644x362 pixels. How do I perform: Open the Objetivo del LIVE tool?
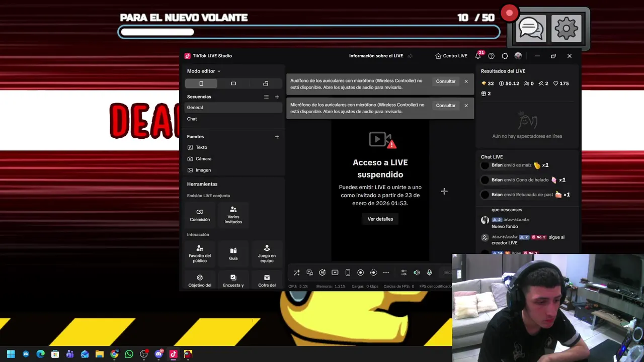[200, 281]
